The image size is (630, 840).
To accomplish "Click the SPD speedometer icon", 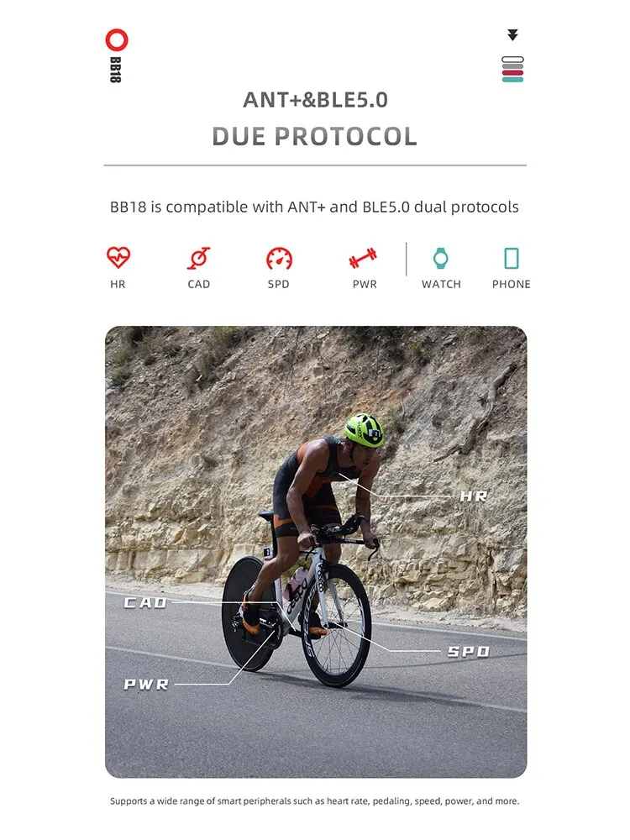I will pos(279,258).
